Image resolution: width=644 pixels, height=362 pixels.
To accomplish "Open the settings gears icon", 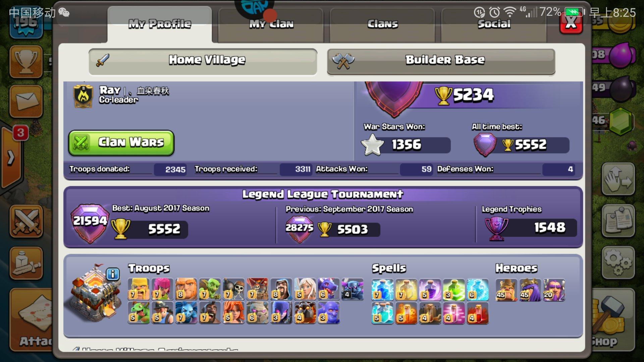I will click(x=618, y=262).
